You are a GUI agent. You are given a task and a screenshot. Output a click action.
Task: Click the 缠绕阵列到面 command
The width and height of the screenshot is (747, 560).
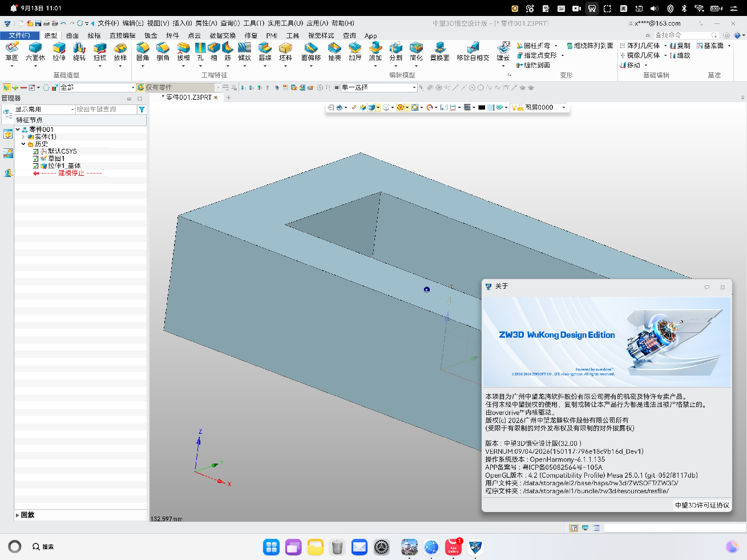pos(590,46)
